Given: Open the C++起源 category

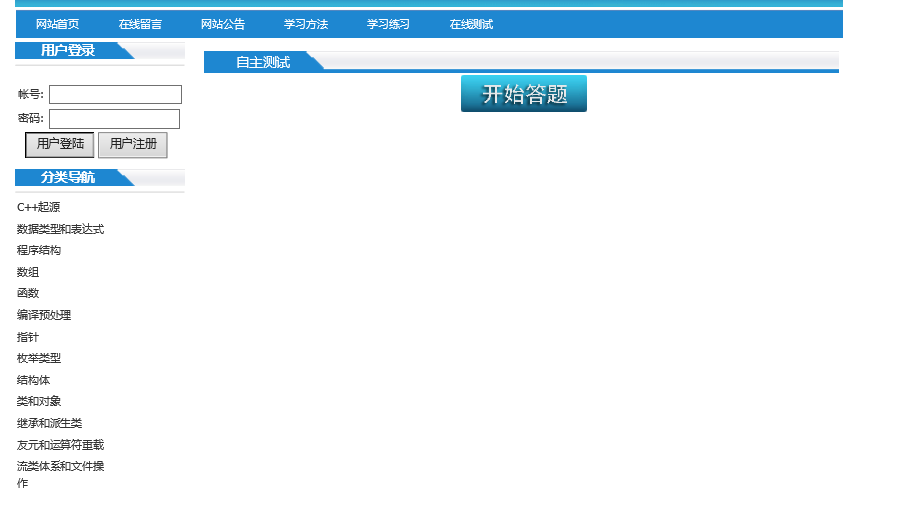Looking at the screenshot, I should tap(39, 207).
